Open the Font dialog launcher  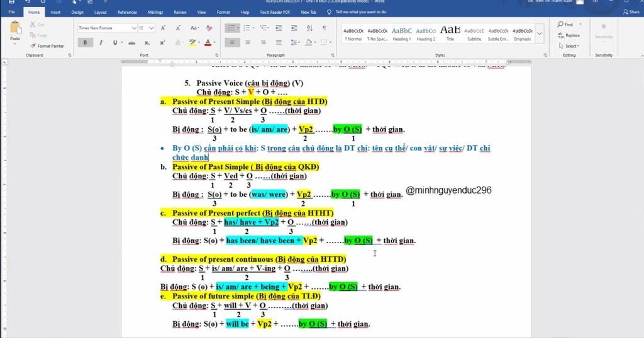[217, 55]
